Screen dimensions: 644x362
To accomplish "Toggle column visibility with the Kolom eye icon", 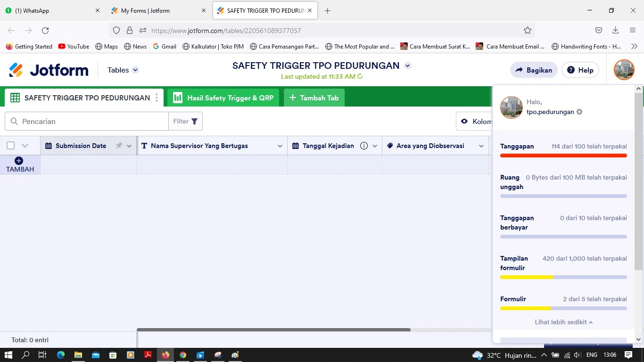I will (x=464, y=121).
